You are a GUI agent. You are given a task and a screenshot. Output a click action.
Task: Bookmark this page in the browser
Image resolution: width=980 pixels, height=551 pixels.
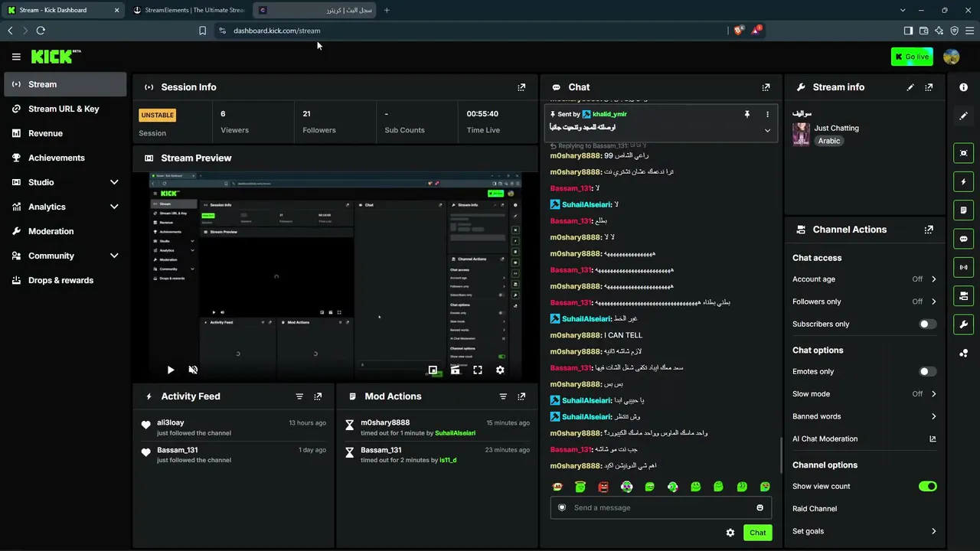(x=202, y=31)
